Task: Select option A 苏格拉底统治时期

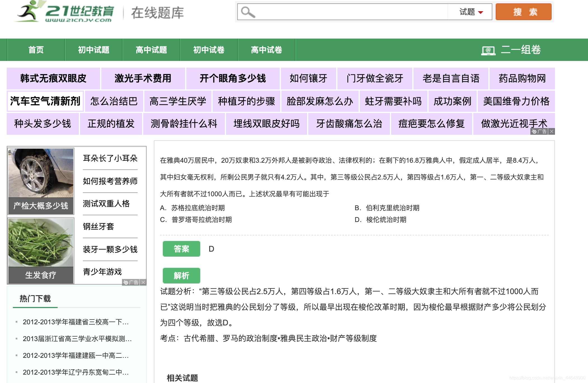Action: pyautogui.click(x=192, y=208)
